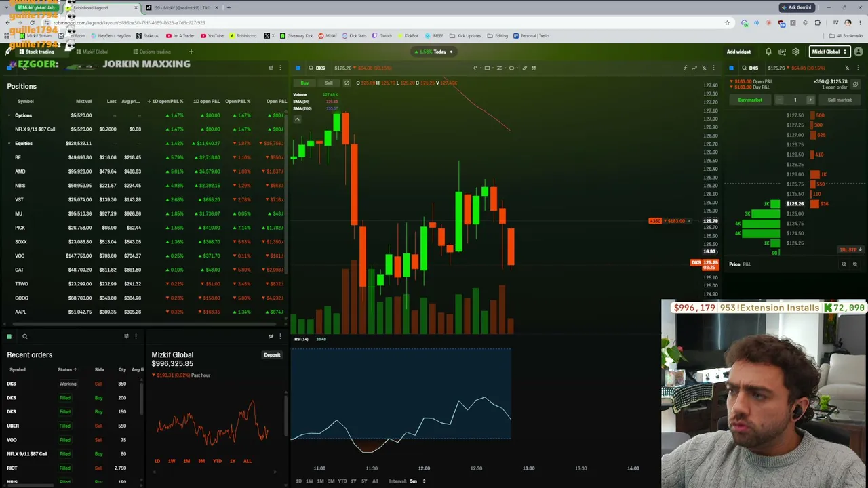Click the DKS chart symbol search icon
Viewport: 868px width, 488px height.
311,68
